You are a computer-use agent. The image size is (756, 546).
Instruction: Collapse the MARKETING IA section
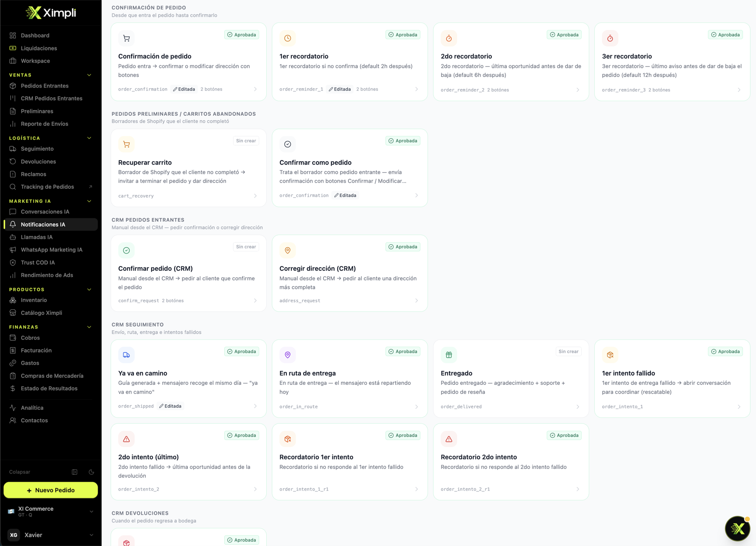pos(89,201)
